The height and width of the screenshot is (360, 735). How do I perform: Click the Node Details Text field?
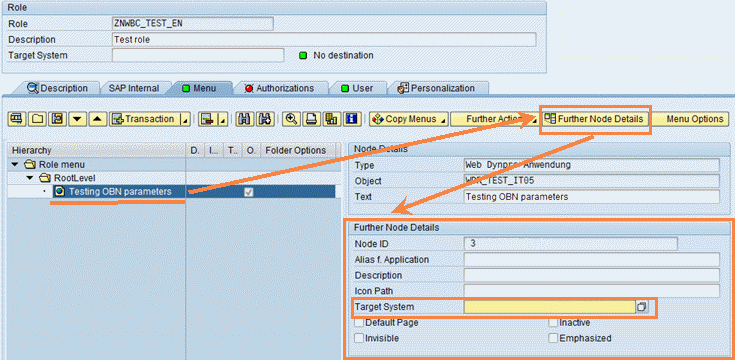click(591, 197)
